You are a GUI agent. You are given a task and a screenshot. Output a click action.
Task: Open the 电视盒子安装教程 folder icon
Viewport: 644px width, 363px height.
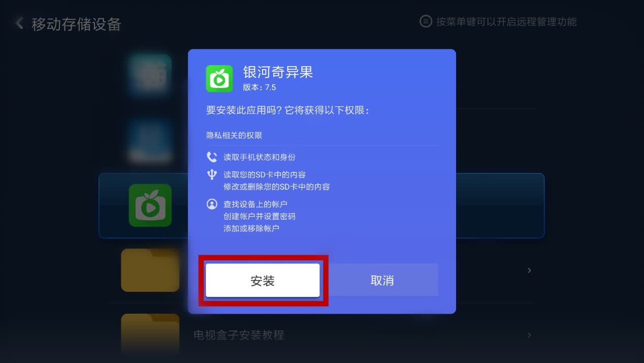(x=150, y=334)
